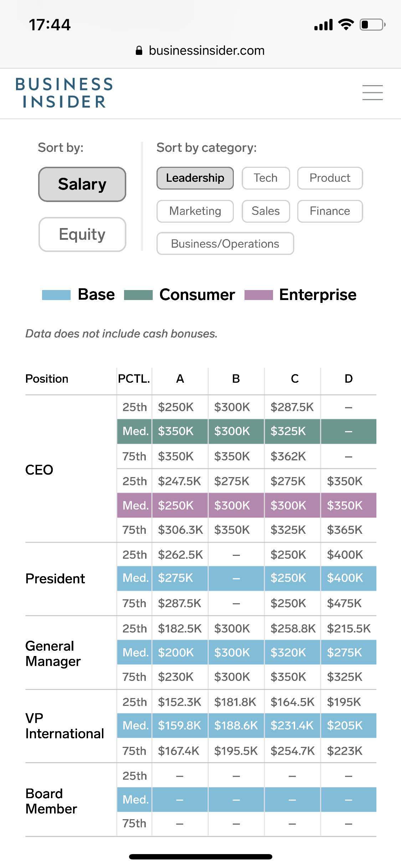Tap the battery status icon
The height and width of the screenshot is (868, 401).
pos(372,25)
